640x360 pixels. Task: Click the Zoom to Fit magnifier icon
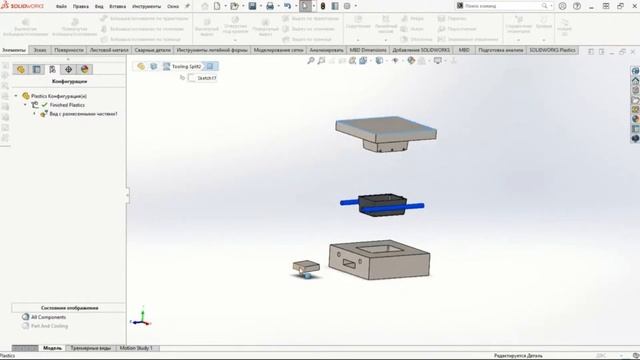coord(311,61)
